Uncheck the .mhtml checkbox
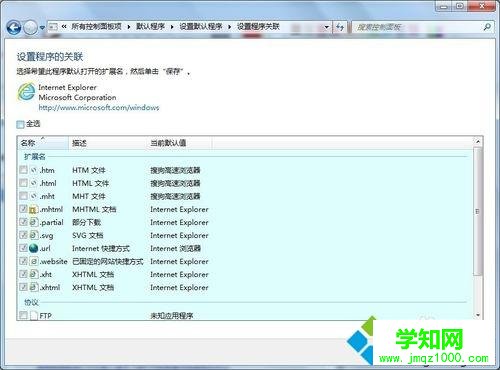 point(23,209)
